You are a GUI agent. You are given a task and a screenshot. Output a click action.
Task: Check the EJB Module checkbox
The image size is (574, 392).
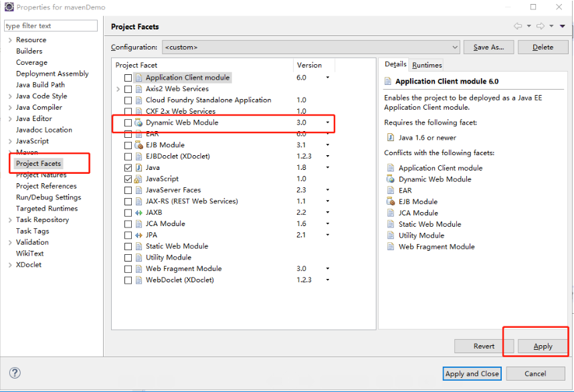click(128, 145)
